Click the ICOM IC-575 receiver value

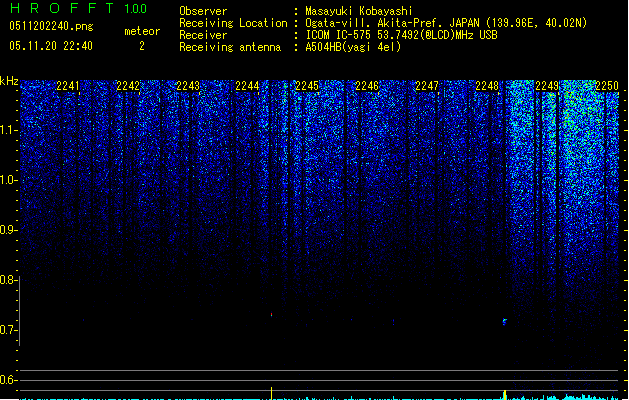point(401,35)
